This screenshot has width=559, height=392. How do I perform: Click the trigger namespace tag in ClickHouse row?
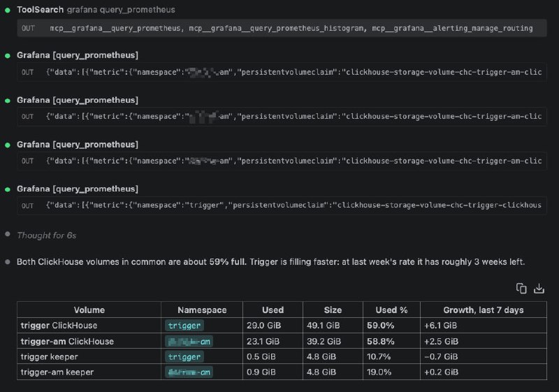[184, 326]
